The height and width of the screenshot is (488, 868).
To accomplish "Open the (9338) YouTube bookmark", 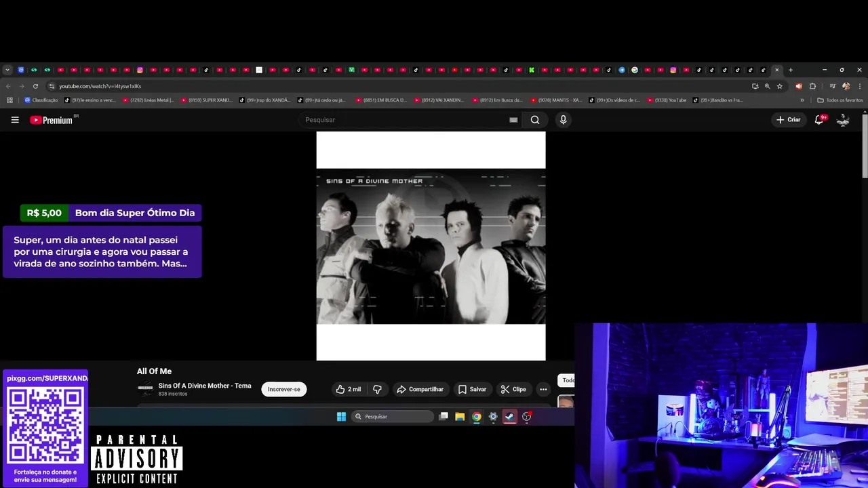I will pos(667,100).
